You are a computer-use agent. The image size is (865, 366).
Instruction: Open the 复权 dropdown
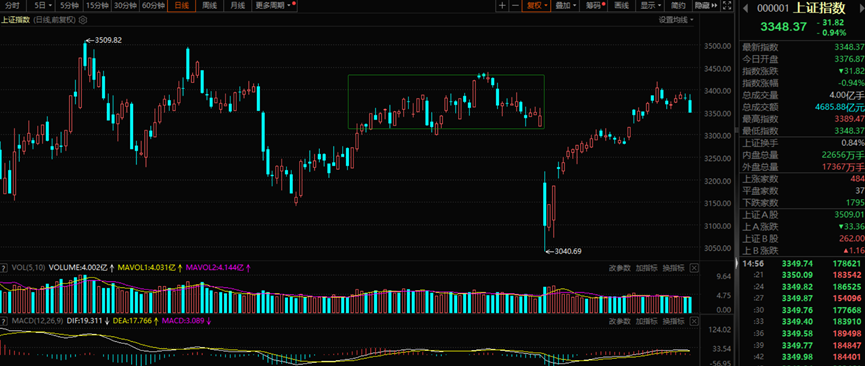(537, 6)
